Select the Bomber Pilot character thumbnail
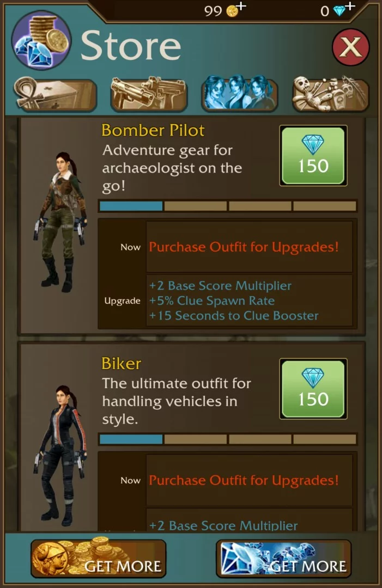382x588 pixels. click(60, 222)
